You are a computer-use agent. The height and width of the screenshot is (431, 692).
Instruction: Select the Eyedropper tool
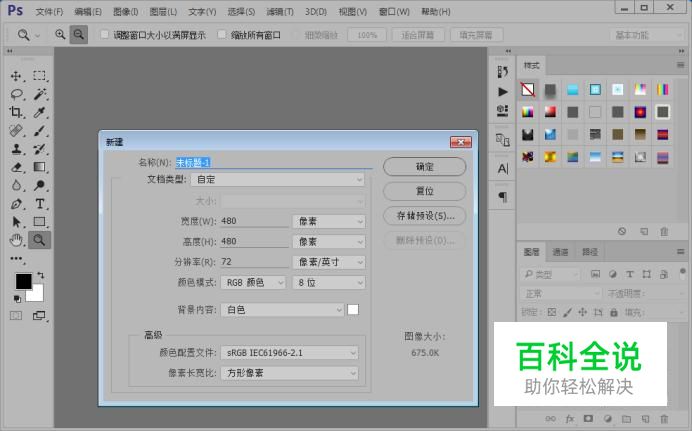click(x=39, y=112)
